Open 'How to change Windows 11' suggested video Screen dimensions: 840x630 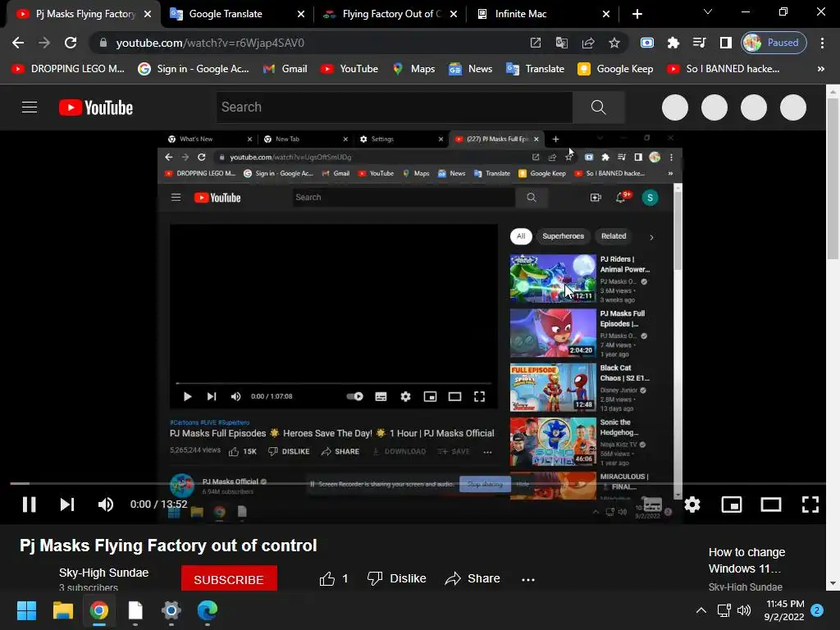(746, 560)
